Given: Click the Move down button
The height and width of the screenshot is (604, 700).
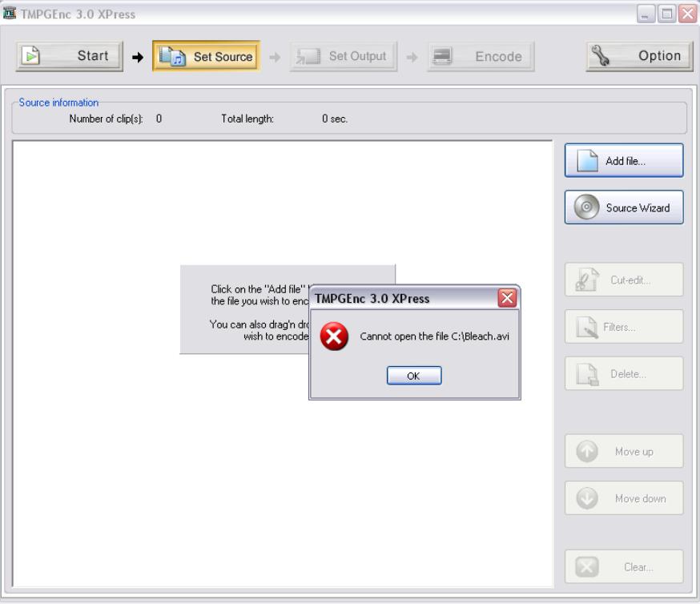Looking at the screenshot, I should click(x=624, y=498).
